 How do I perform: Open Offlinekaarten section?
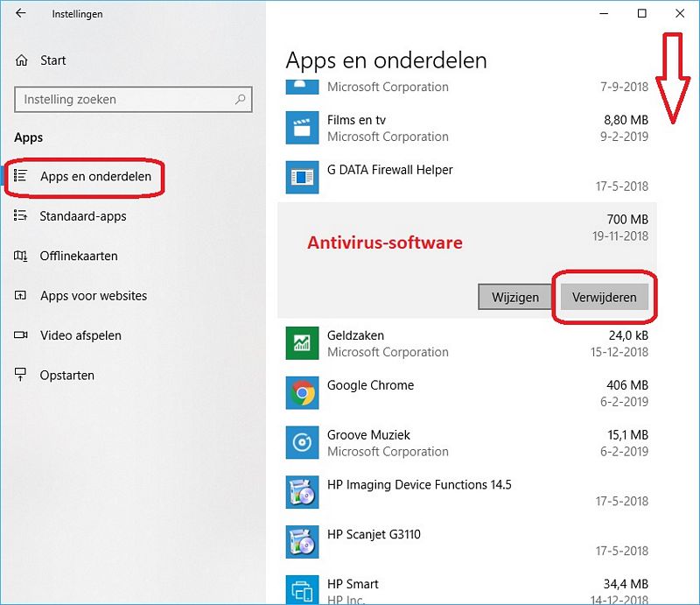tap(79, 256)
